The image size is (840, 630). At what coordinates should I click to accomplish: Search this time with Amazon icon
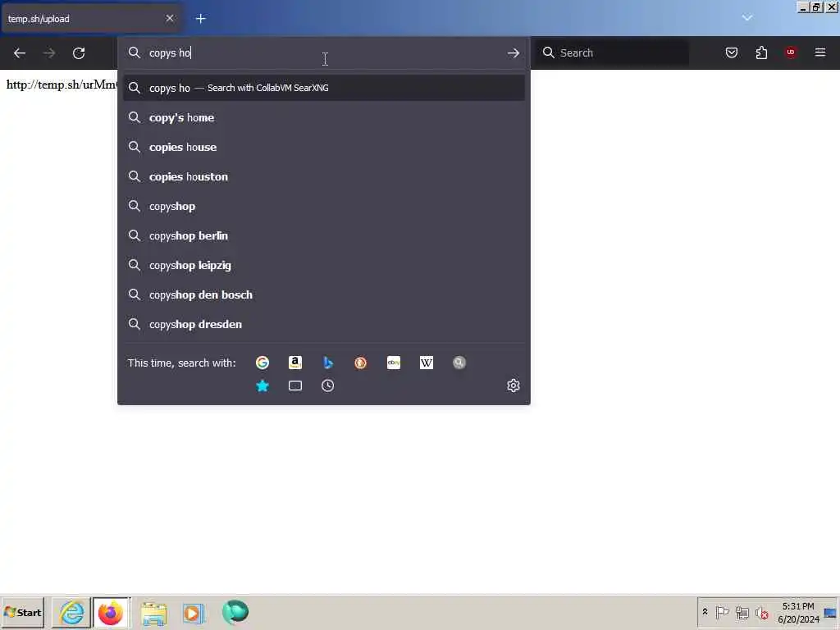[x=295, y=363]
